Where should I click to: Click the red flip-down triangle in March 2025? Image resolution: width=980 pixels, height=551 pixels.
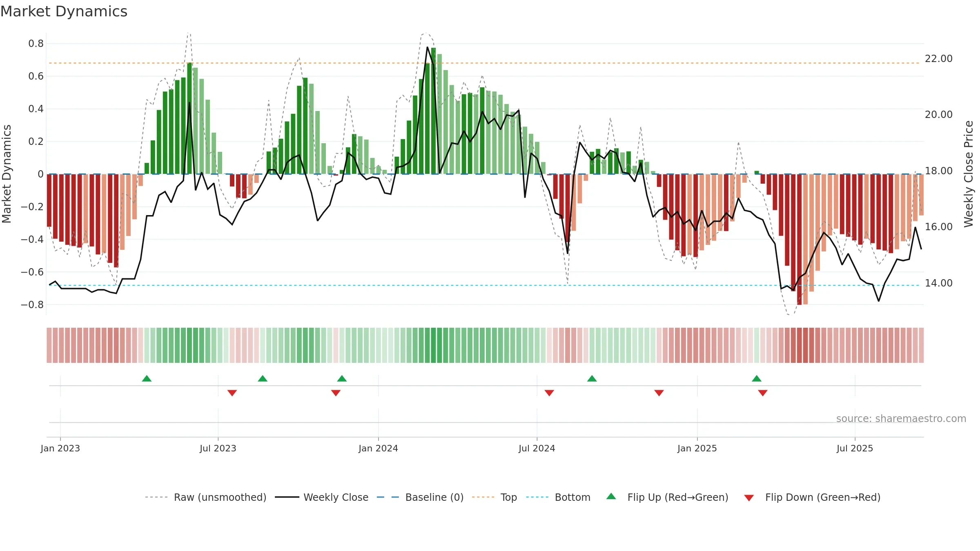762,393
